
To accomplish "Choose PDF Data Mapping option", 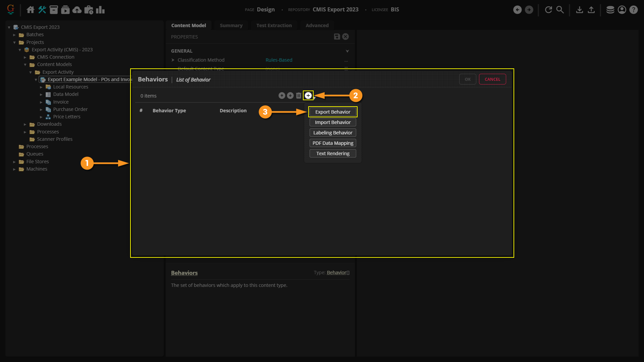I will [332, 143].
